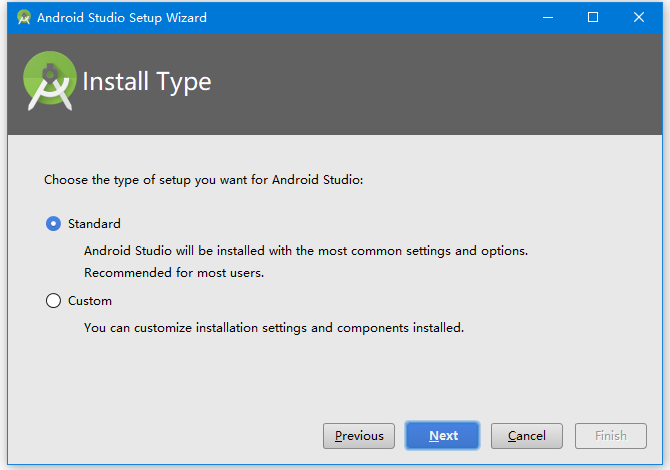This screenshot has width=670, height=470.
Task: Click empty space in the title bar
Action: (380, 17)
